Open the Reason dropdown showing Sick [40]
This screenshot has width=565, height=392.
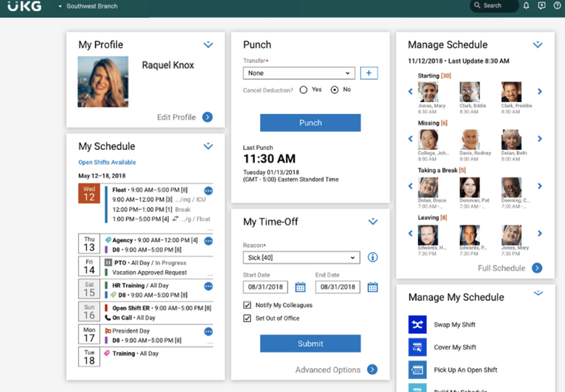pyautogui.click(x=301, y=258)
